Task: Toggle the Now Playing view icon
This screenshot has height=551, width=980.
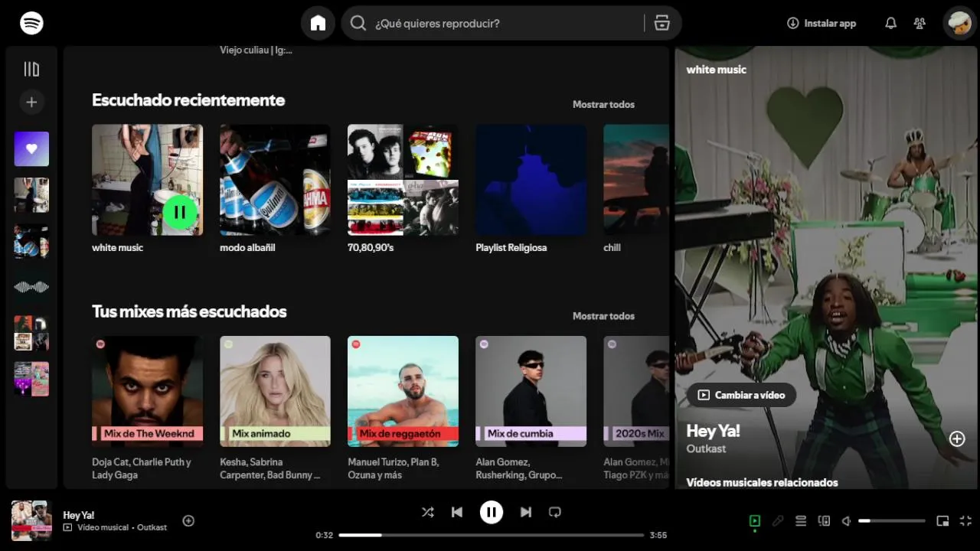Action: pyautogui.click(x=755, y=521)
